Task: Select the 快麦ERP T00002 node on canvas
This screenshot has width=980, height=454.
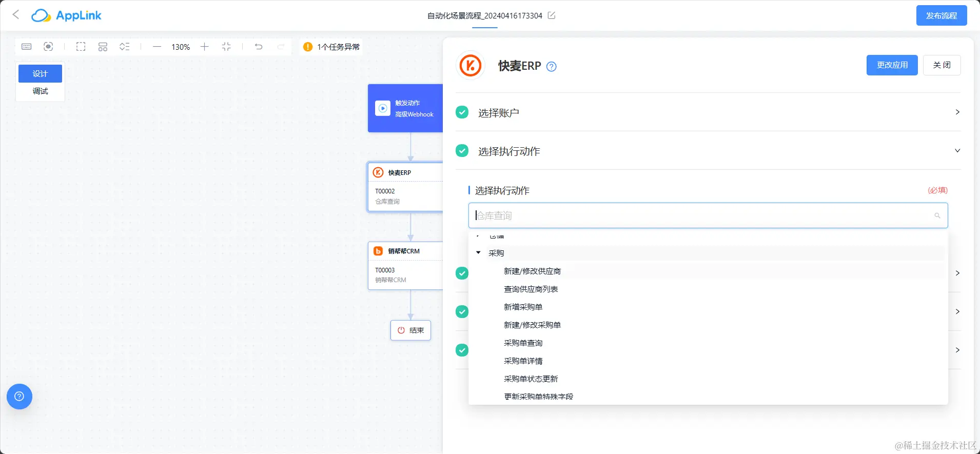Action: 405,187
